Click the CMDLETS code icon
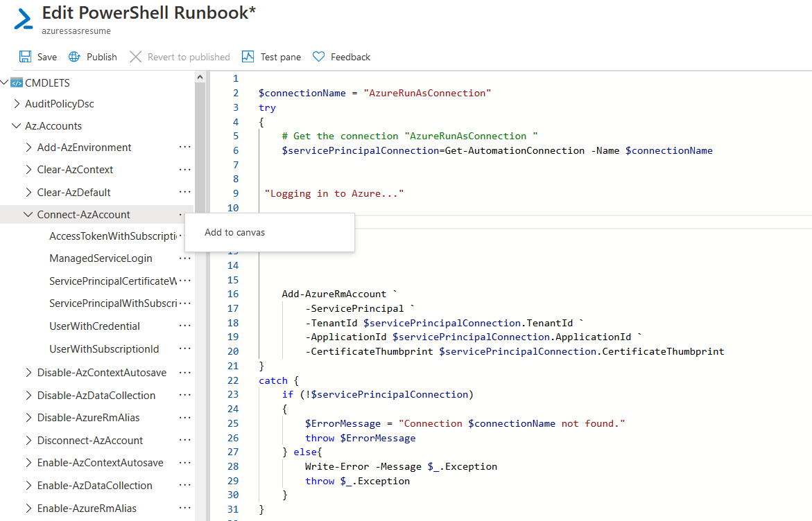 click(17, 83)
